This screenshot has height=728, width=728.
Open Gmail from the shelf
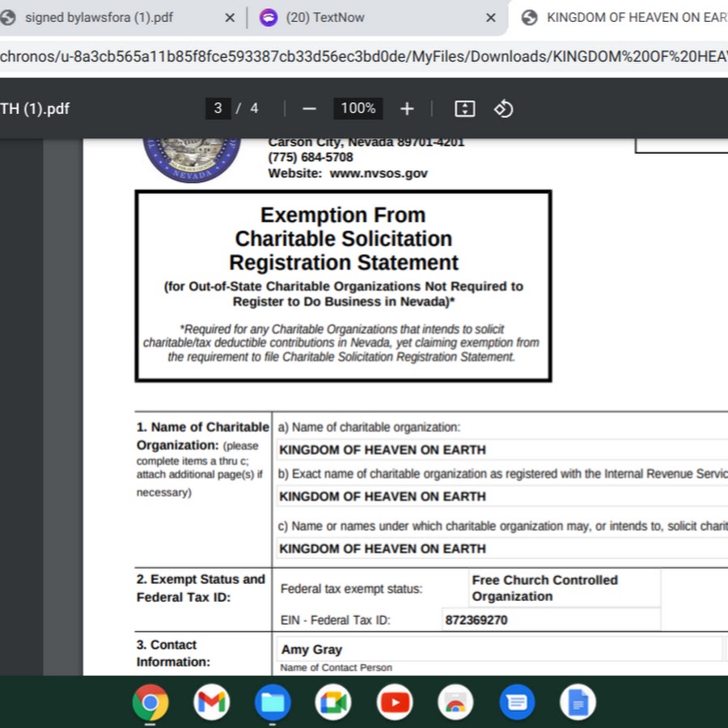click(211, 702)
